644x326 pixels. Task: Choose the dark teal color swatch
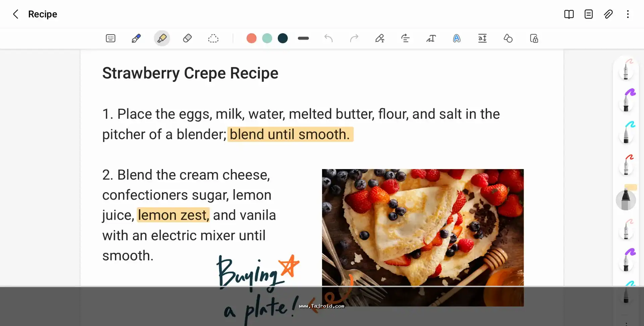coord(283,38)
